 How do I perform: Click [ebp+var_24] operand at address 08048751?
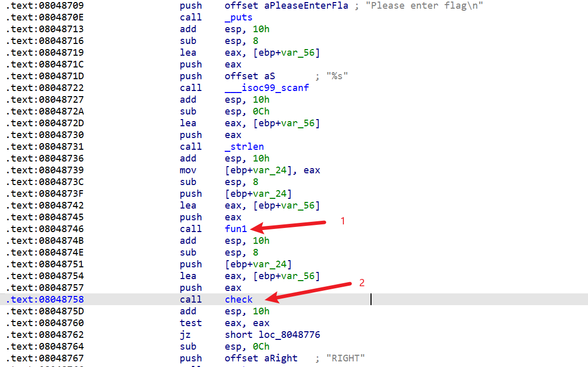258,264
